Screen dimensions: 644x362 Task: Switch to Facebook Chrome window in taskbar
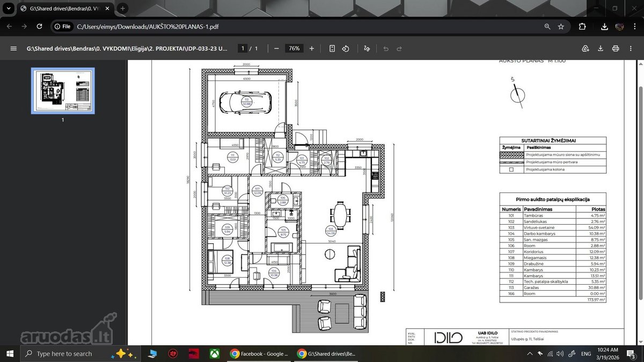[x=260, y=353]
